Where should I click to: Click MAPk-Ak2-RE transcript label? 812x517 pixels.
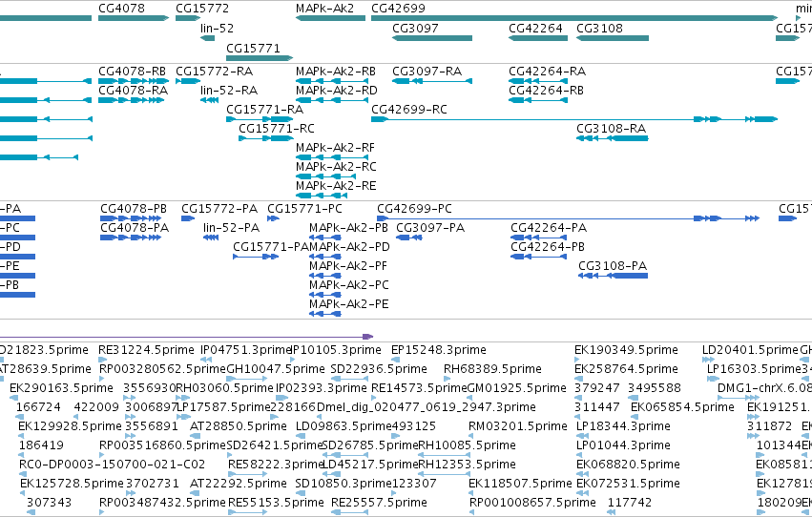click(x=336, y=186)
